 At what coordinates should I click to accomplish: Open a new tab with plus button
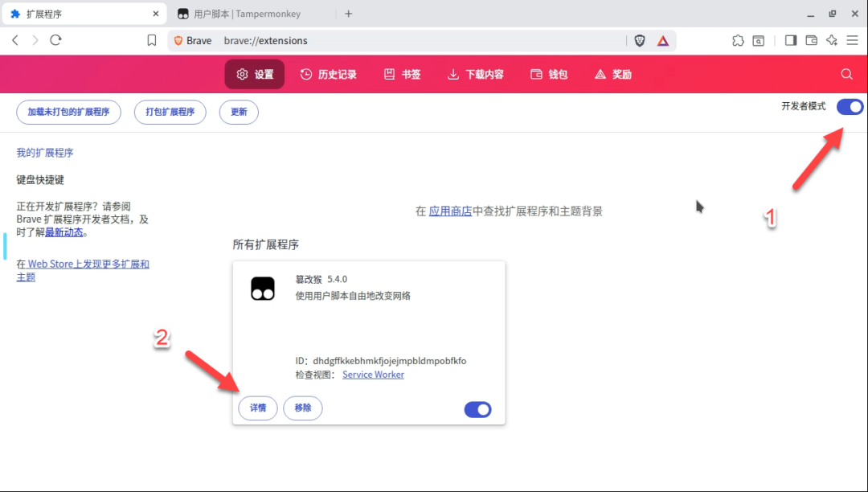[348, 14]
